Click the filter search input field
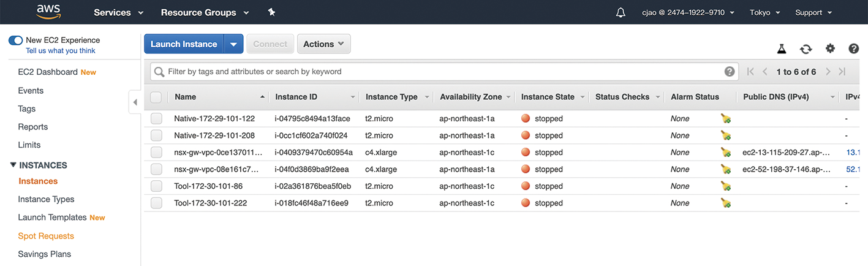868x266 pixels. point(444,72)
